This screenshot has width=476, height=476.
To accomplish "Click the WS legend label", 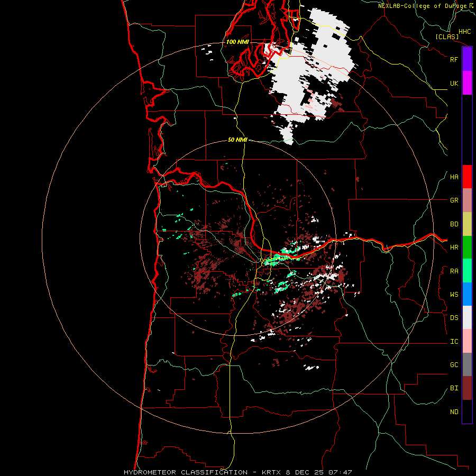I will coord(454,295).
